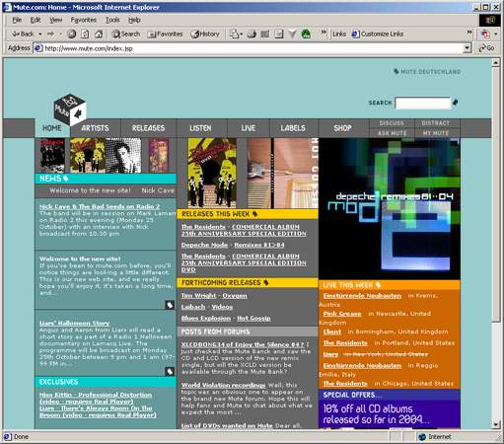504x444 pixels.
Task: Open the LABELS navigation tab
Action: (293, 128)
